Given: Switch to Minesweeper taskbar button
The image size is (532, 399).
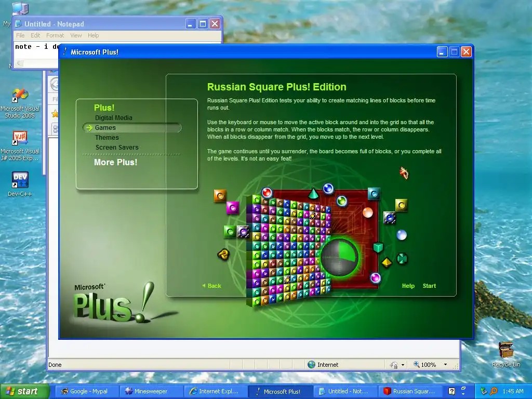Looking at the screenshot, I should pyautogui.click(x=151, y=391).
